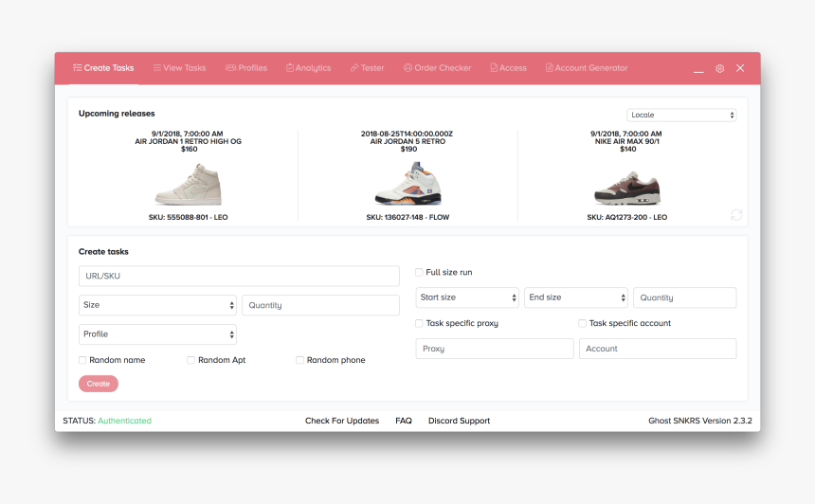Open settings via gear icon in header
The height and width of the screenshot is (504, 815).
720,68
